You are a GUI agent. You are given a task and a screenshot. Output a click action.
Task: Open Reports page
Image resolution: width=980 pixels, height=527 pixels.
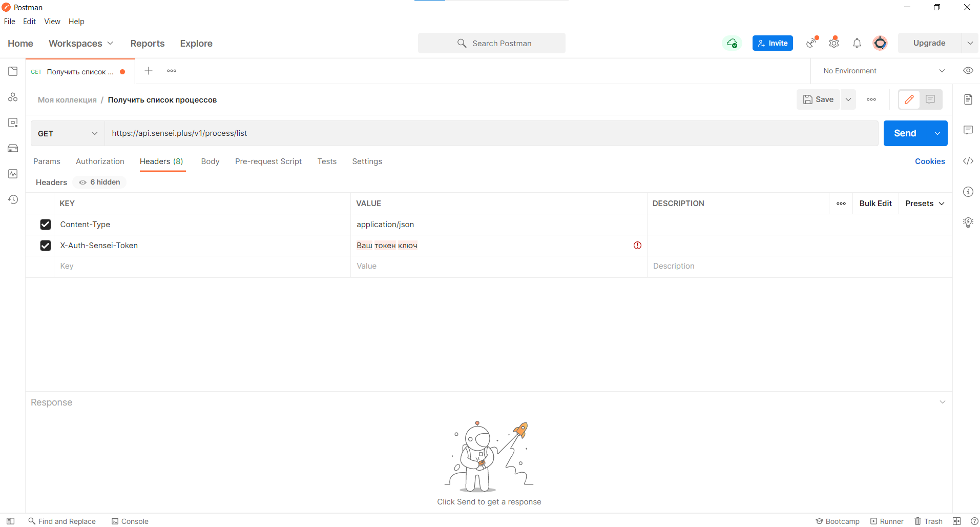pos(148,44)
